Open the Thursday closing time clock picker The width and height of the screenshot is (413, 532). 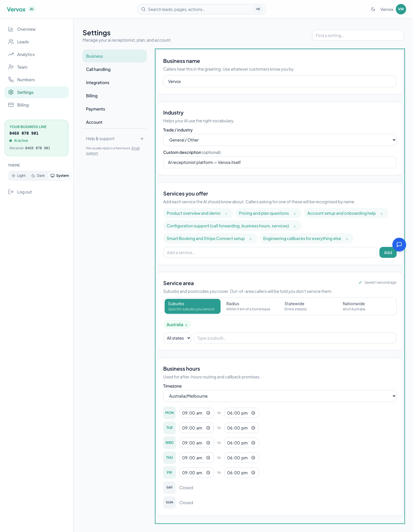[x=253, y=458]
